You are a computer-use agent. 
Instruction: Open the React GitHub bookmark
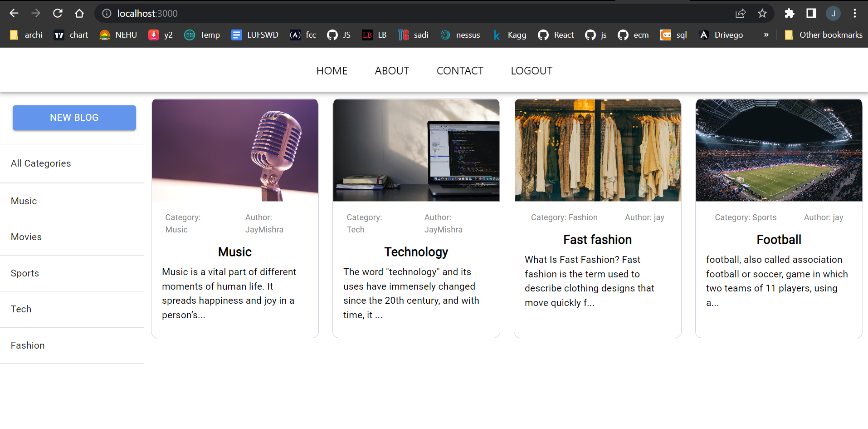coord(556,35)
